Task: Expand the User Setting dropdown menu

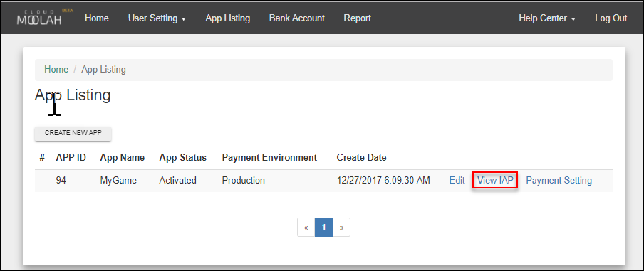Action: tap(157, 18)
